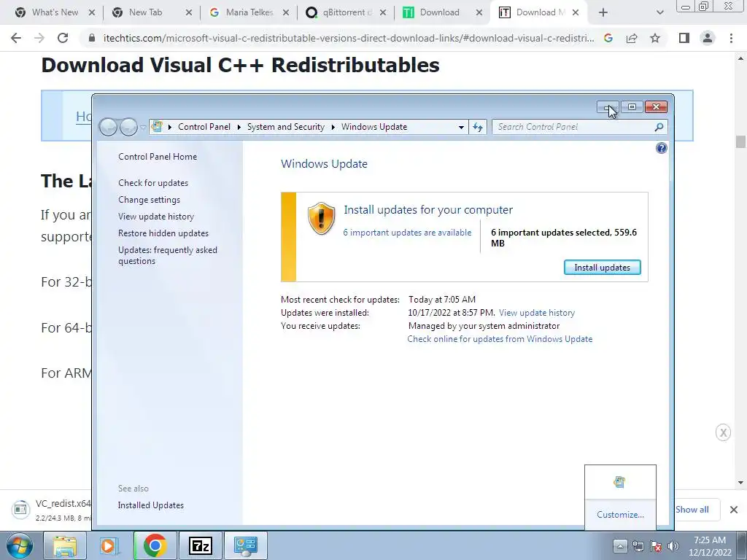This screenshot has height=560, width=747.
Task: Expand arrow after Control Panel breadcrumb
Action: (239, 127)
